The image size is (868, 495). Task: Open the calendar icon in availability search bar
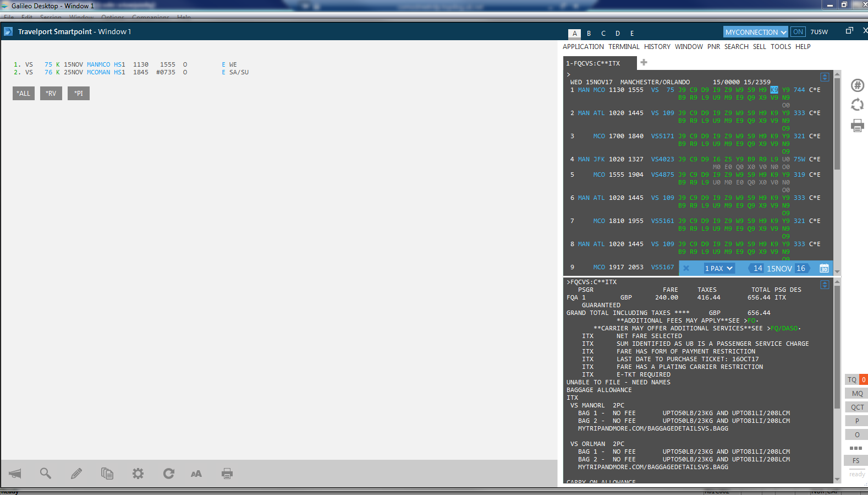[824, 269]
